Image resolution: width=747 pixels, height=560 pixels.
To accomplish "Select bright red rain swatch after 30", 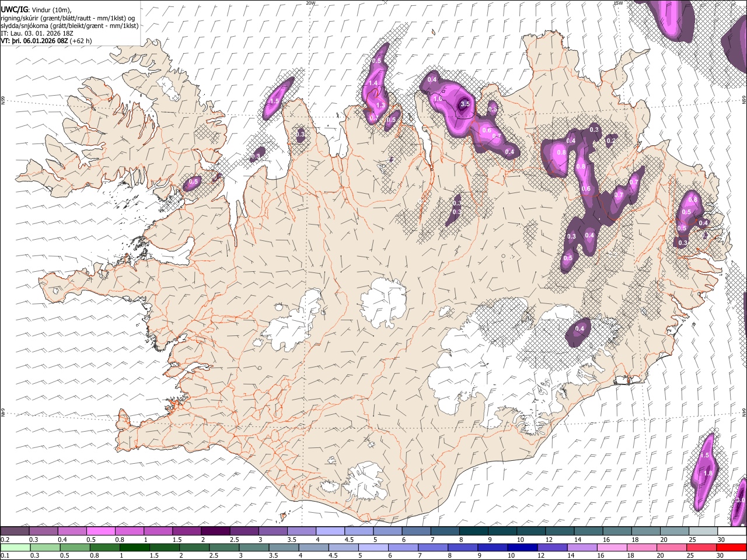I will (732, 547).
